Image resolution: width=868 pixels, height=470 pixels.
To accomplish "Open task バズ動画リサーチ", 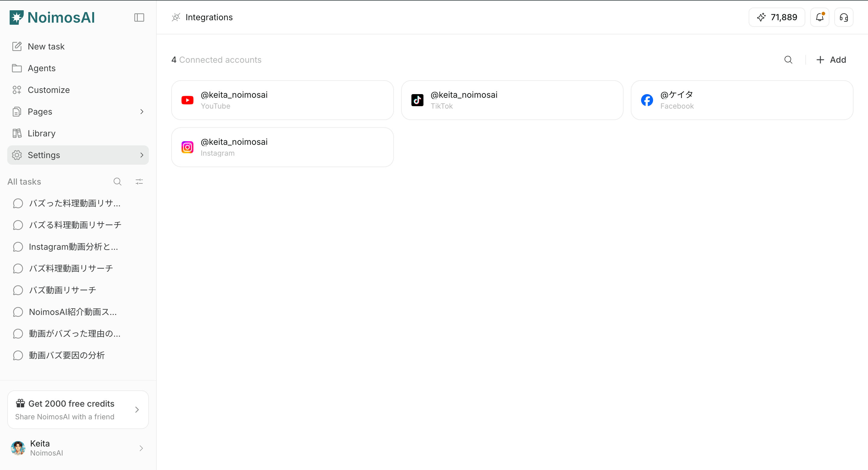I will 78,290.
